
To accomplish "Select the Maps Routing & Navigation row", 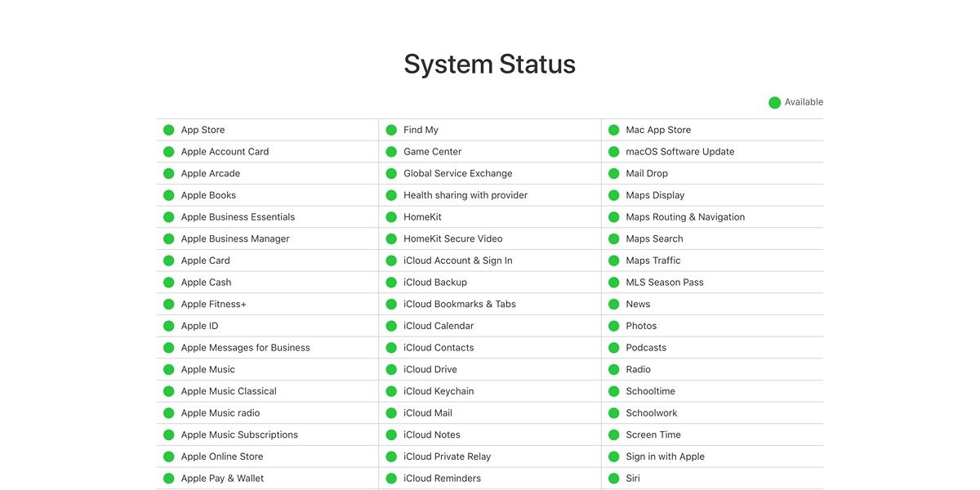I will 685,216.
